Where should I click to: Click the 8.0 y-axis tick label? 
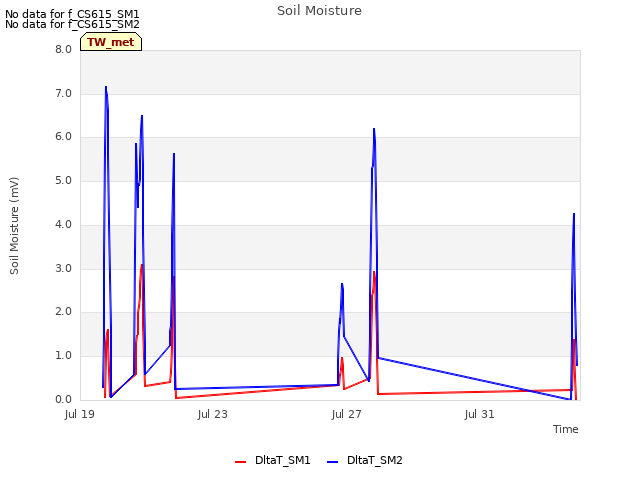[63, 49]
